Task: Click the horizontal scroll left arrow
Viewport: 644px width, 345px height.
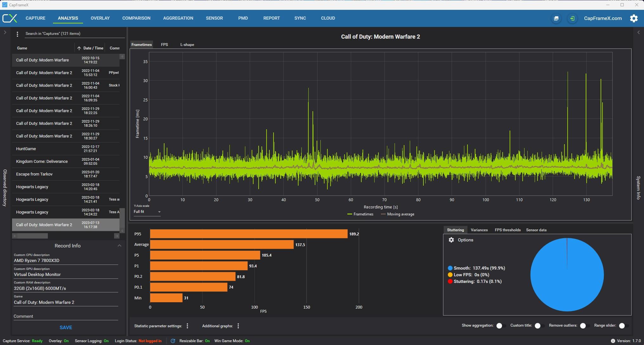Action: [x=15, y=236]
